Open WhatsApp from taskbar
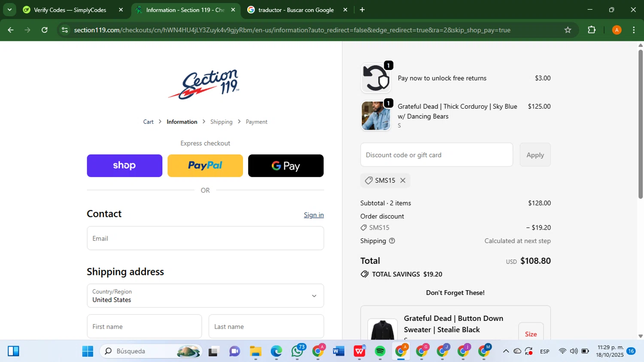The width and height of the screenshot is (644, 362). 297,351
